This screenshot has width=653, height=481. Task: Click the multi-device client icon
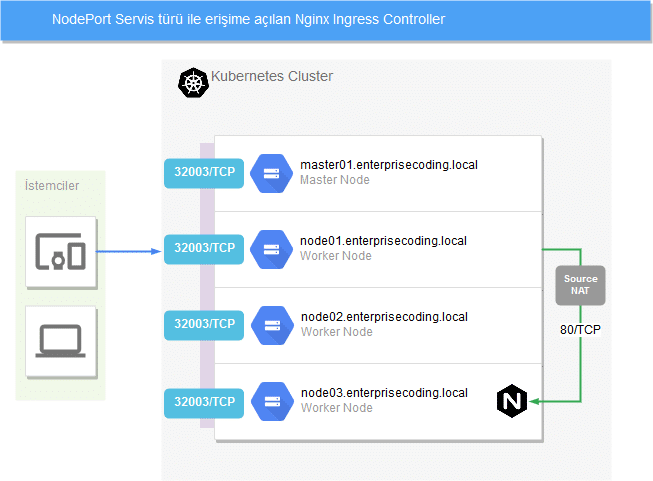tap(61, 252)
